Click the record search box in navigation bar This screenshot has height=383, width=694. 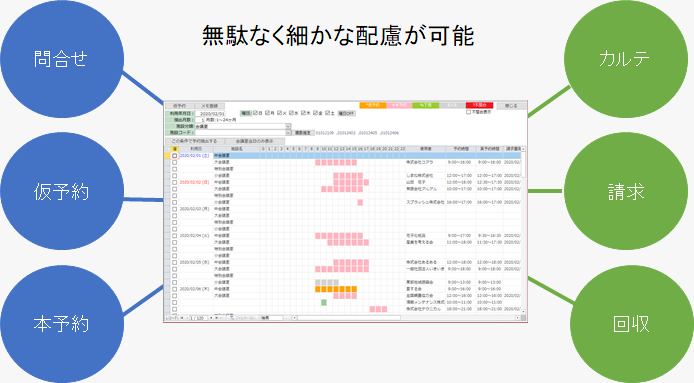(x=271, y=318)
